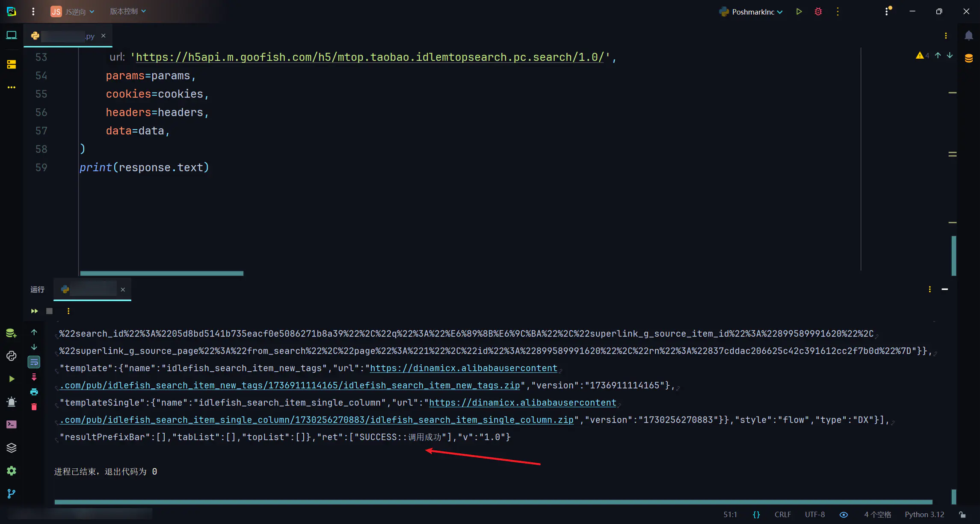Toggle soft-wrap in run console

[x=34, y=362]
